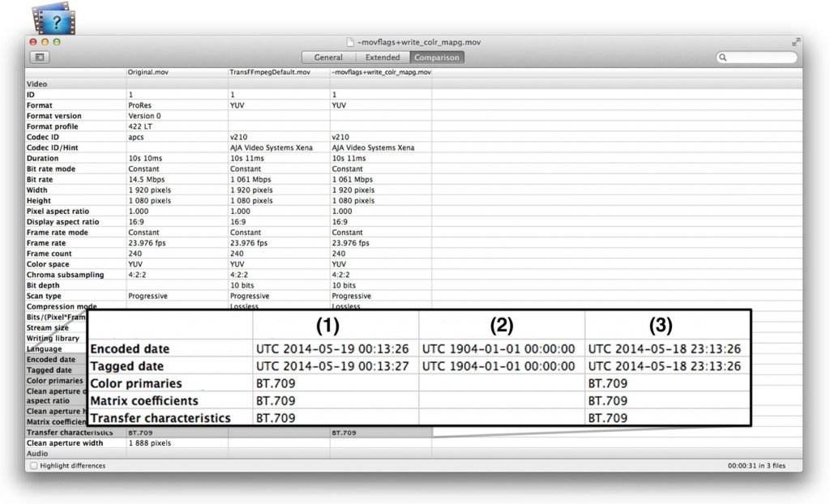Click Progressive in the Original.mov column
This screenshot has width=830, height=504.
coord(148,296)
